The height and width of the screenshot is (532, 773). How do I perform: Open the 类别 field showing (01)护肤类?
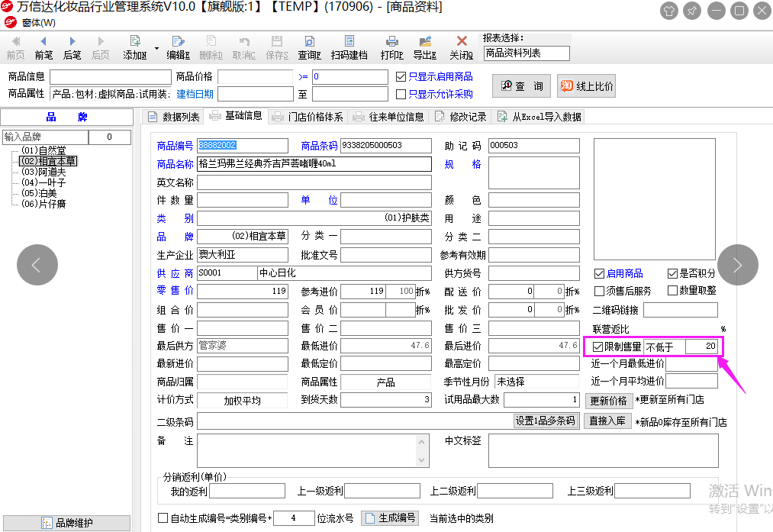click(314, 218)
